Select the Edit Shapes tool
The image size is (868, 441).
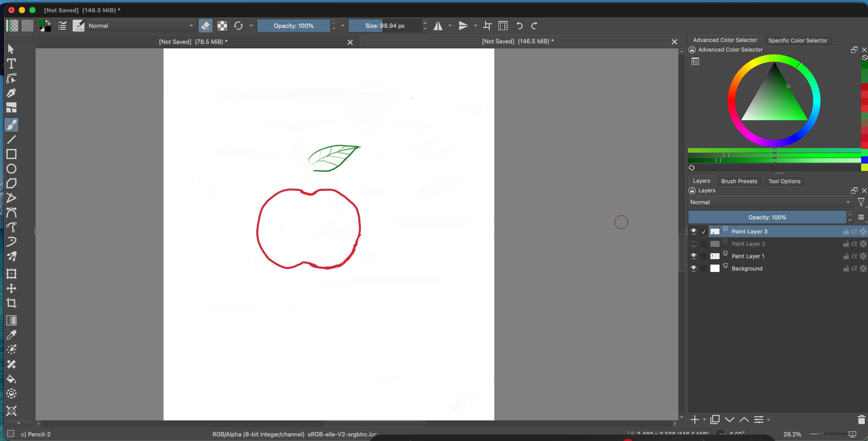click(x=11, y=79)
